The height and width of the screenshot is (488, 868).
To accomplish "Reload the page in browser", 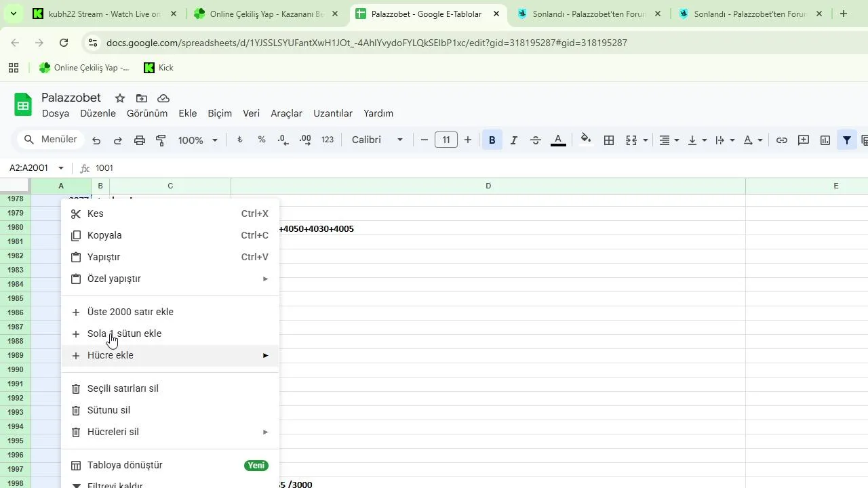I will click(64, 43).
